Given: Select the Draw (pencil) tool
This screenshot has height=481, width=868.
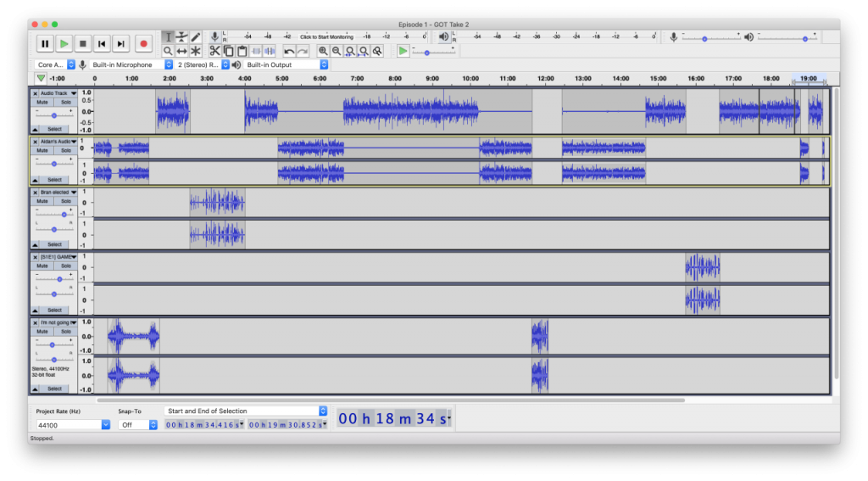Looking at the screenshot, I should 195,37.
